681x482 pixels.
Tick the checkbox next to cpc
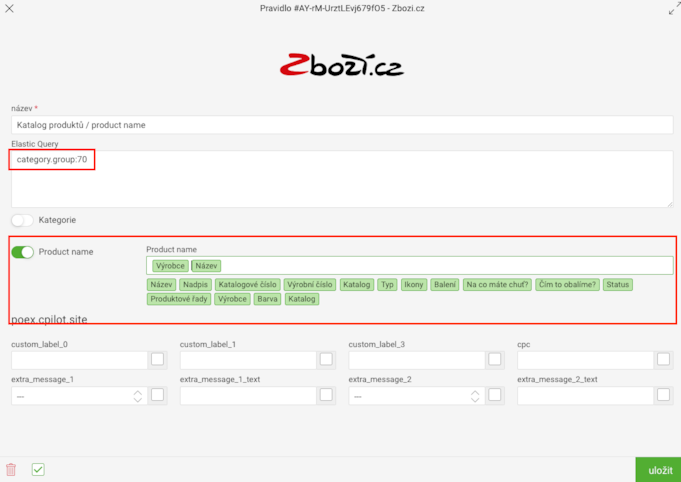click(663, 359)
